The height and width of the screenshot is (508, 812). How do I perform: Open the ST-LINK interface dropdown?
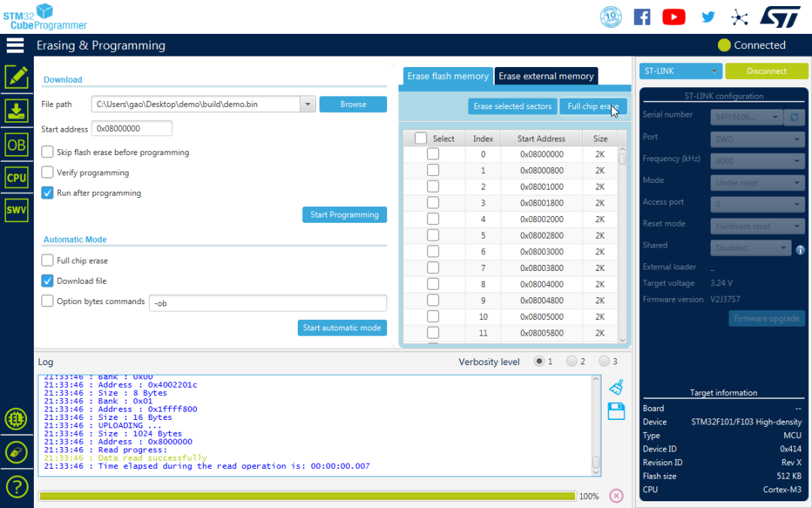(680, 71)
